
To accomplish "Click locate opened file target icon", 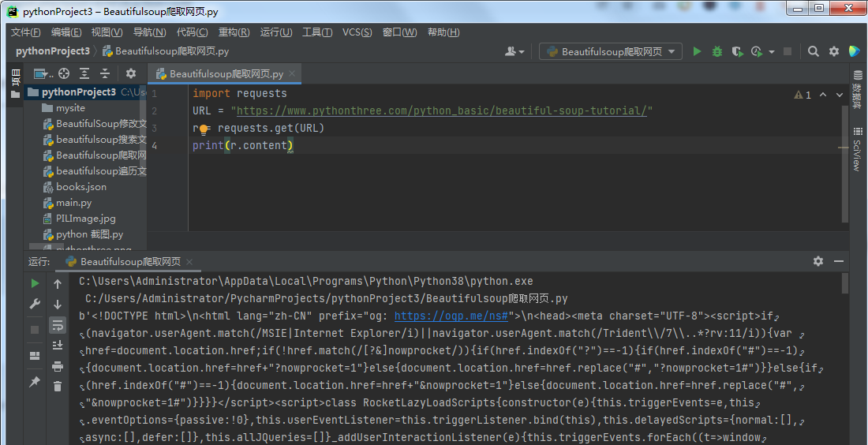I will point(64,73).
